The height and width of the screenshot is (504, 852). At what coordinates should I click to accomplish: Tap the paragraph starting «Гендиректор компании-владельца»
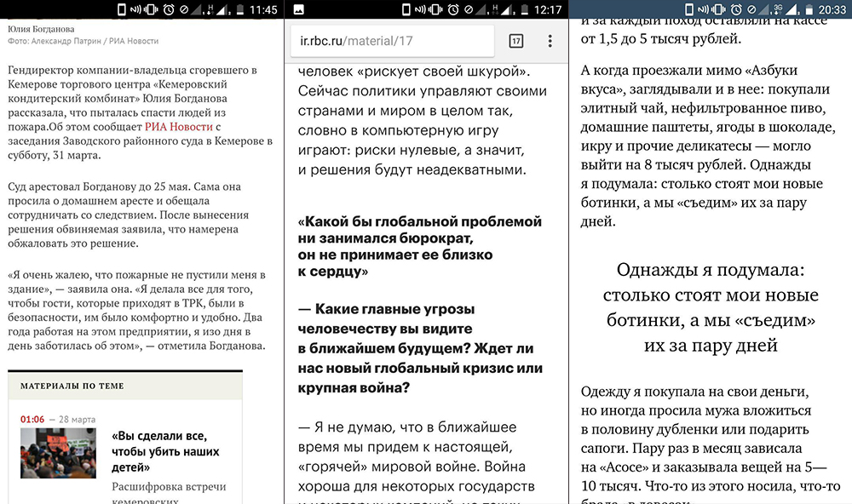(141, 112)
